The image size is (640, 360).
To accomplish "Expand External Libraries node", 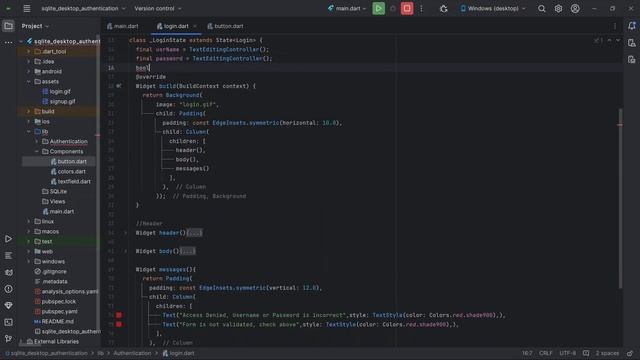I will (21, 342).
